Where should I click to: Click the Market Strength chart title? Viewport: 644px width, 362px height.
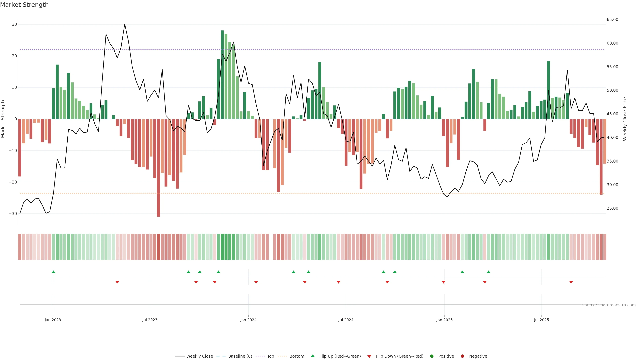[24, 5]
